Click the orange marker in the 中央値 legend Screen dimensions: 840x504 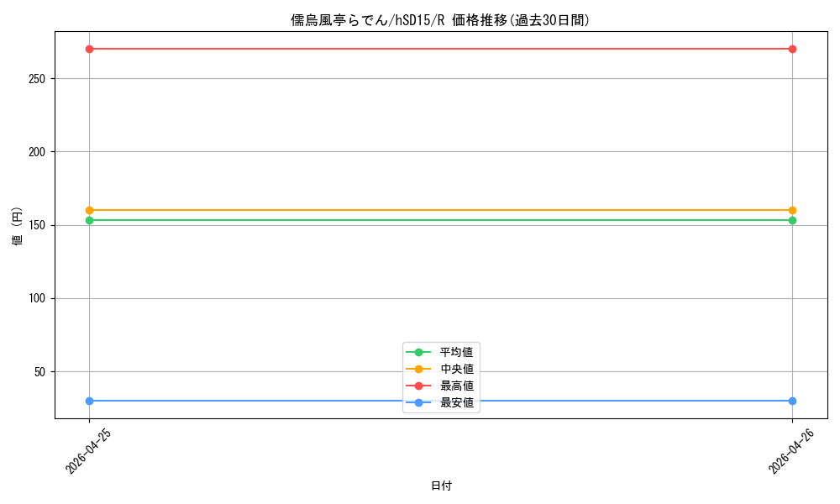(x=418, y=369)
